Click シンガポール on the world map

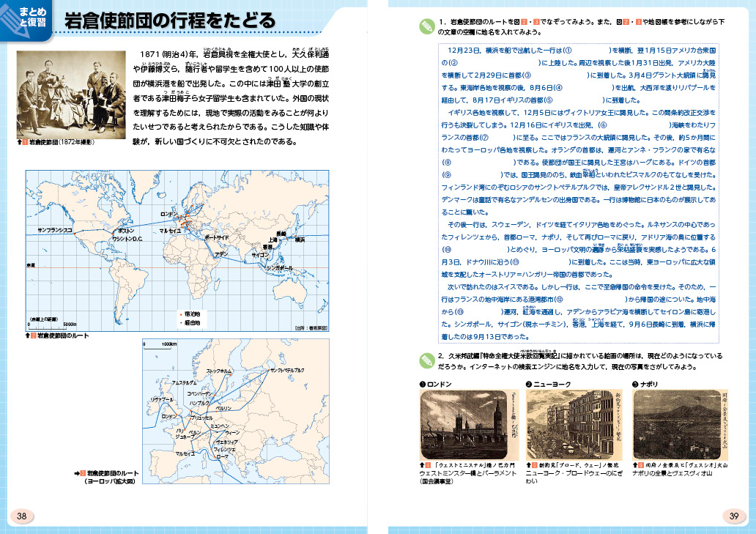point(280,268)
